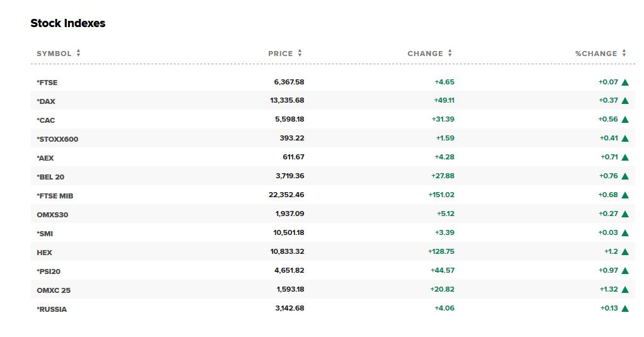
Task: Select price 13,335.68
Action: (287, 100)
